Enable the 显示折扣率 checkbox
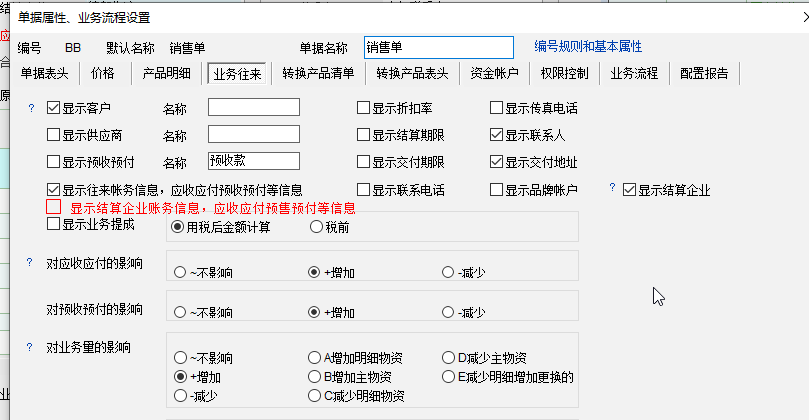The height and width of the screenshot is (420, 809). [x=364, y=108]
